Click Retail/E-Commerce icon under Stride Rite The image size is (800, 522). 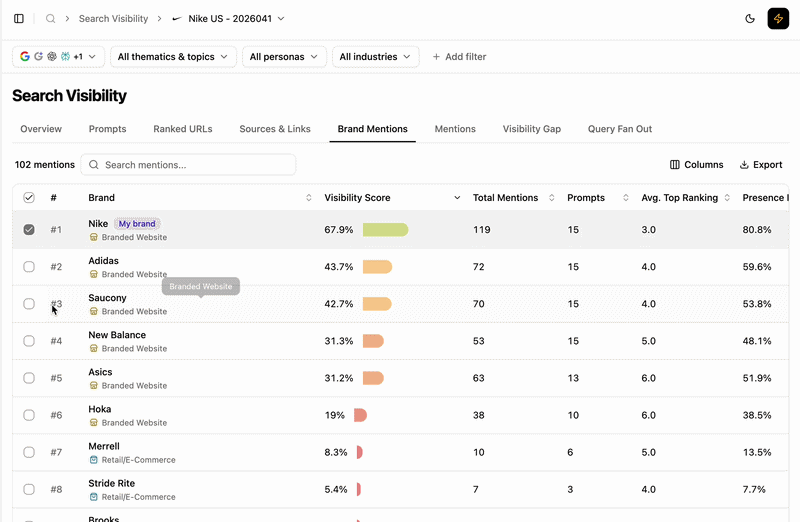93,496
